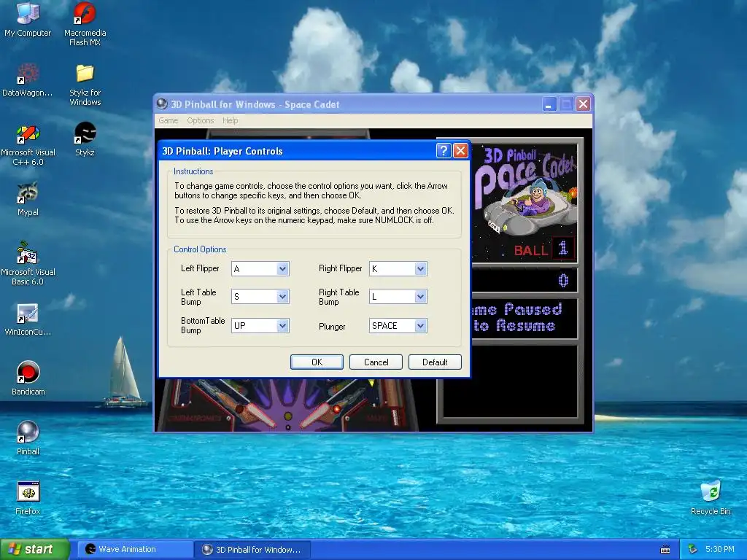Select the Pinball desktop shortcut

click(x=28, y=438)
